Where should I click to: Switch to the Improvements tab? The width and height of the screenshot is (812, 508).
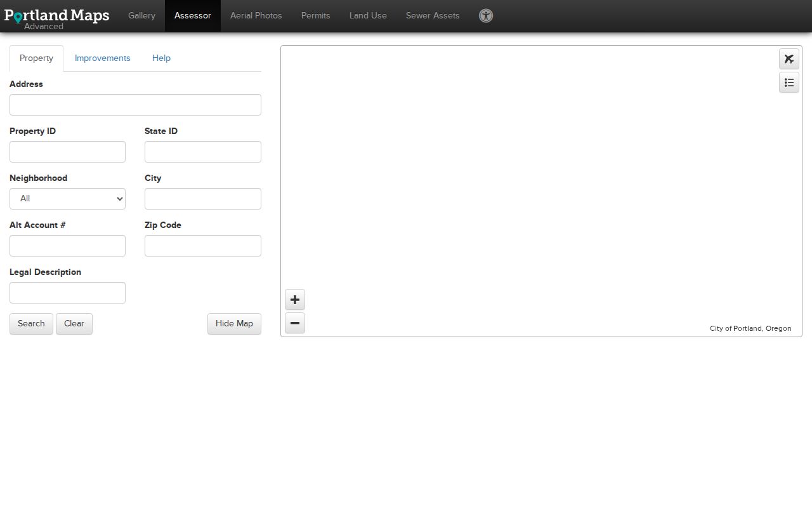[102, 58]
